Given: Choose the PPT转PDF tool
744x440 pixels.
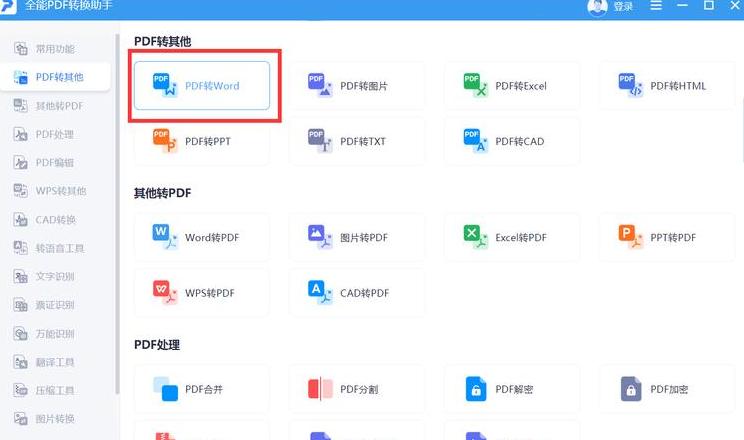Looking at the screenshot, I should point(667,237).
